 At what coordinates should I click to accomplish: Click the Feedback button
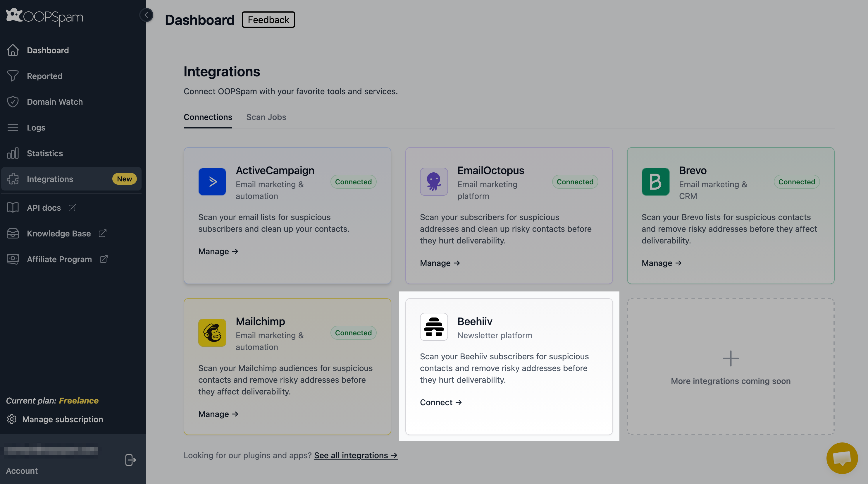point(268,20)
